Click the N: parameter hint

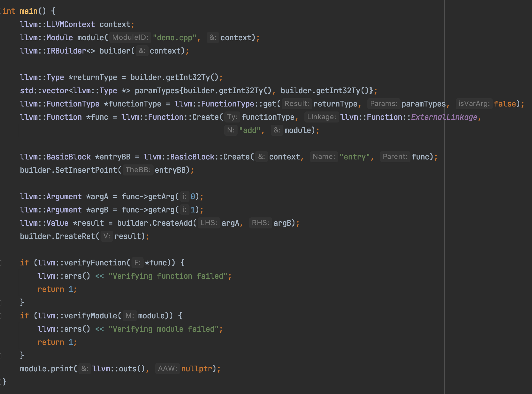coord(231,130)
